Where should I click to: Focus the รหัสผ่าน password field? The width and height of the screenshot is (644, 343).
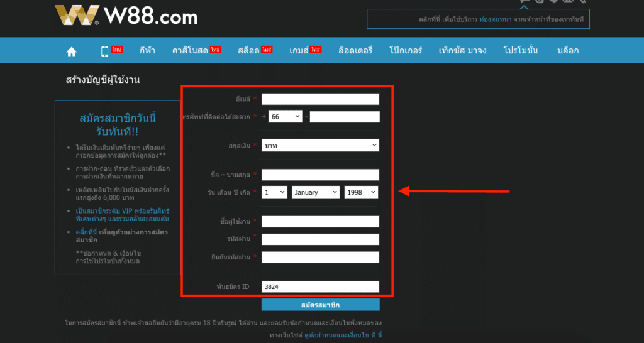click(320, 239)
